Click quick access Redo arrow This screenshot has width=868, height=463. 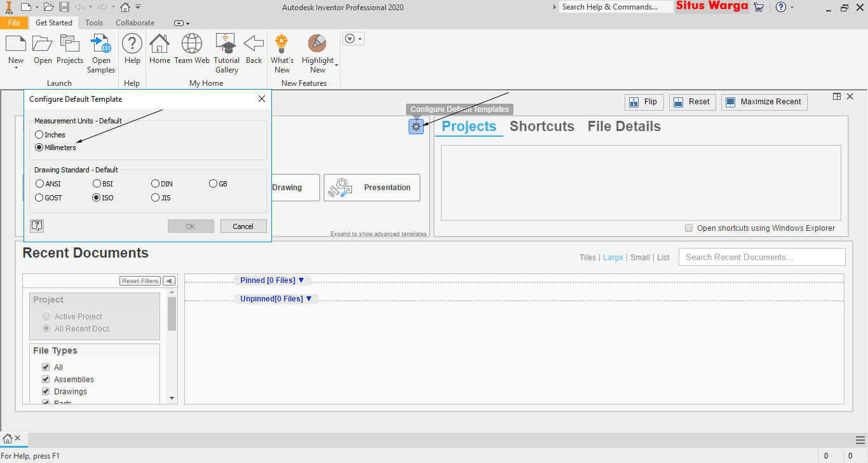(x=102, y=7)
